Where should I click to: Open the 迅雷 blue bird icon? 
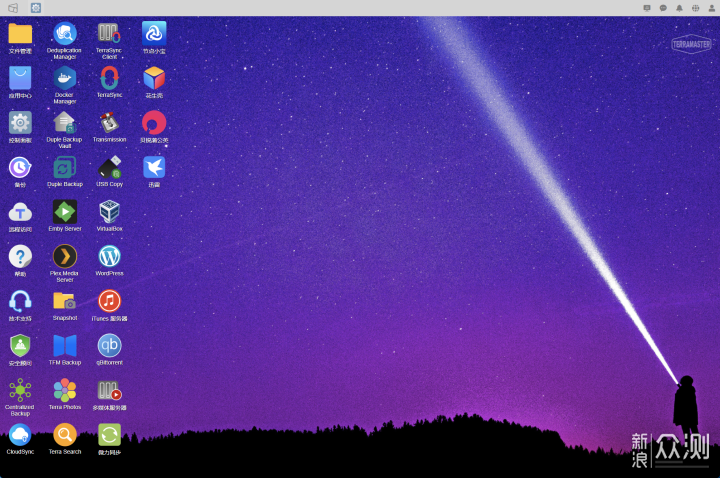(154, 167)
